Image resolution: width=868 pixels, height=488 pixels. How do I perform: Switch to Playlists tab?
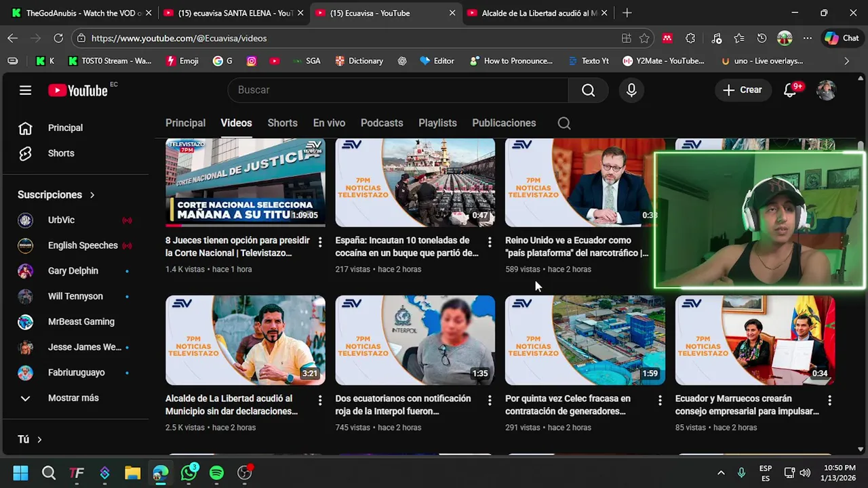(x=437, y=123)
